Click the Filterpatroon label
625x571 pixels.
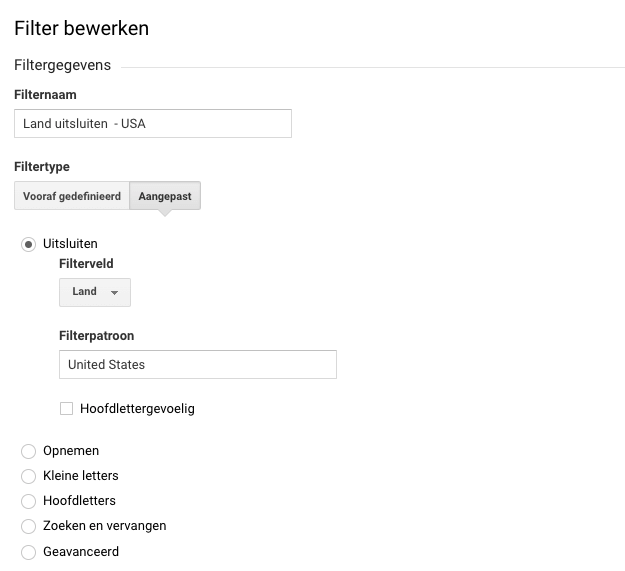click(x=96, y=336)
